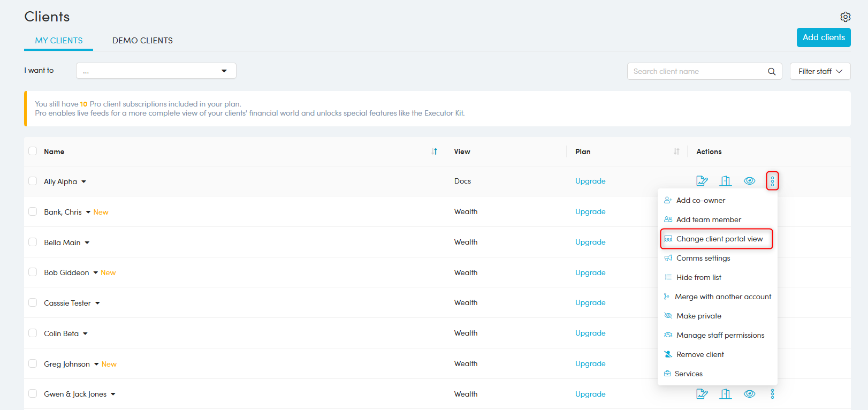Image resolution: width=868 pixels, height=410 pixels.
Task: Open three-dot menu for Gwen & Jack Jones
Action: coord(772,394)
